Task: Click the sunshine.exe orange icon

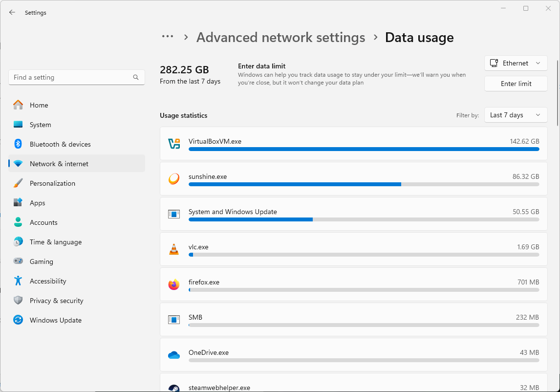Action: (x=174, y=179)
